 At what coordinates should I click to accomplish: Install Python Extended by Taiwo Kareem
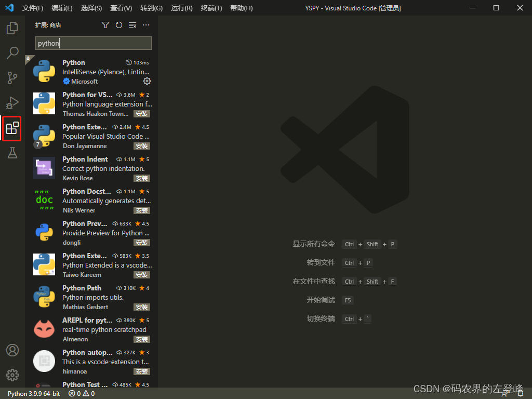(x=142, y=275)
